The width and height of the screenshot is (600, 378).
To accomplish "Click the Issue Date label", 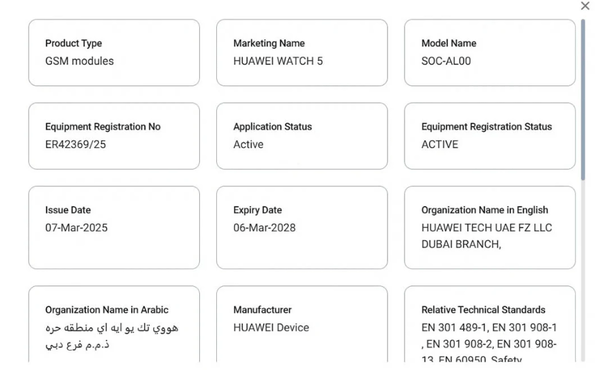I will 68,210.
